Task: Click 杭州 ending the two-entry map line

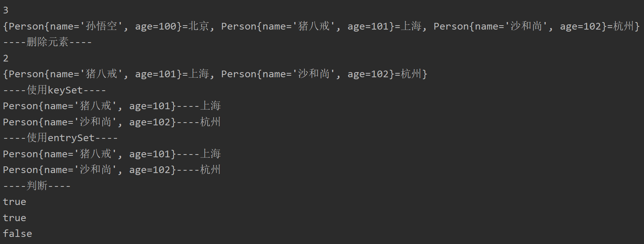Action: [411, 74]
